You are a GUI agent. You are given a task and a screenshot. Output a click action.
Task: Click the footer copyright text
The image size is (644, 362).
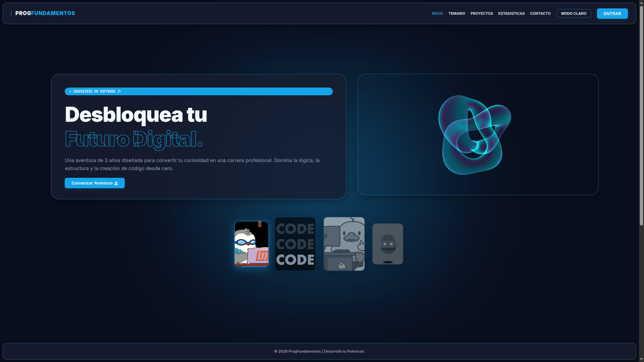[319, 351]
